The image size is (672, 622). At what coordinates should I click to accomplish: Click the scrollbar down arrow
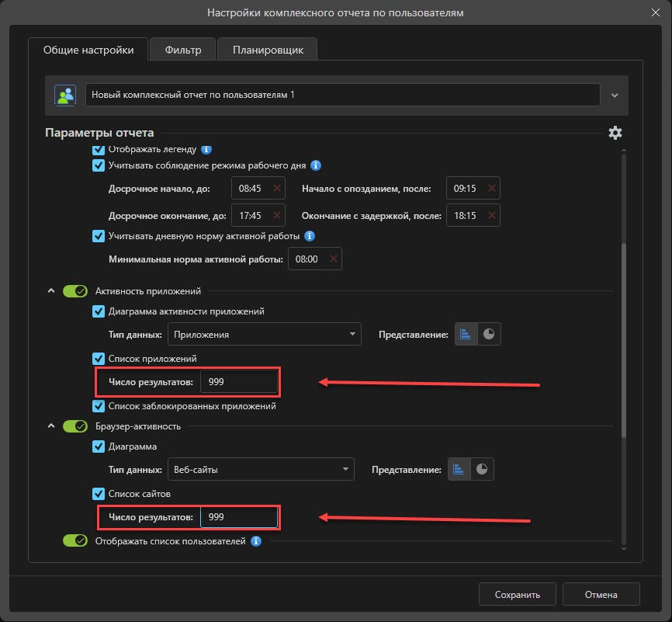pyautogui.click(x=624, y=548)
